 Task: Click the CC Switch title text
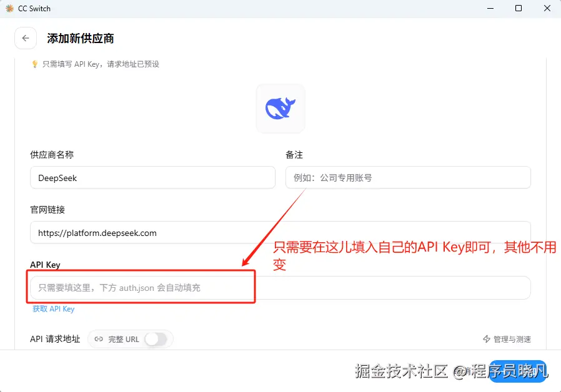coord(34,9)
